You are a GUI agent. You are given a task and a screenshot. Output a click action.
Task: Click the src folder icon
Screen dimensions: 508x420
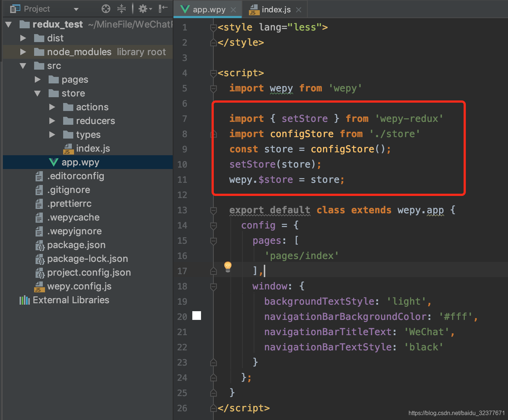point(39,66)
